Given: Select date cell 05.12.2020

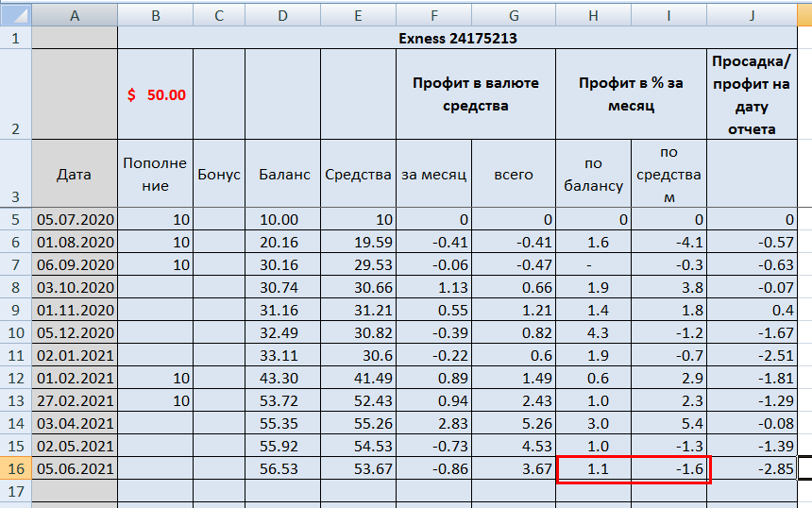Looking at the screenshot, I should (x=75, y=332).
